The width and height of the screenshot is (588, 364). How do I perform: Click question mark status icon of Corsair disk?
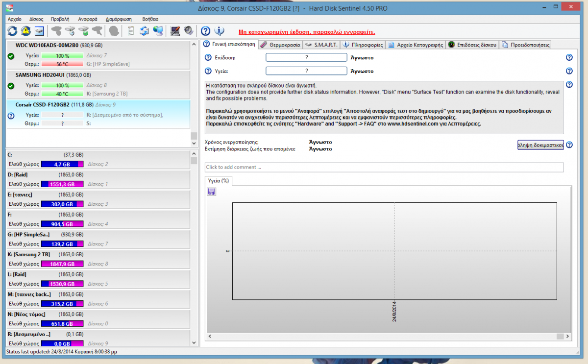click(11, 116)
